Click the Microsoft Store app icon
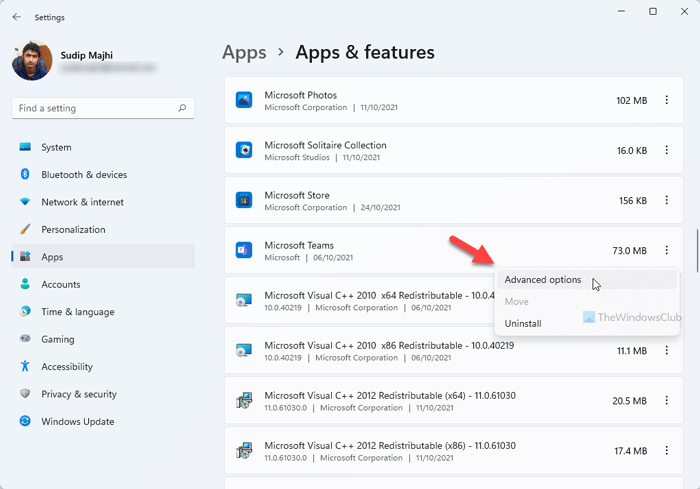The image size is (700, 489). click(243, 200)
